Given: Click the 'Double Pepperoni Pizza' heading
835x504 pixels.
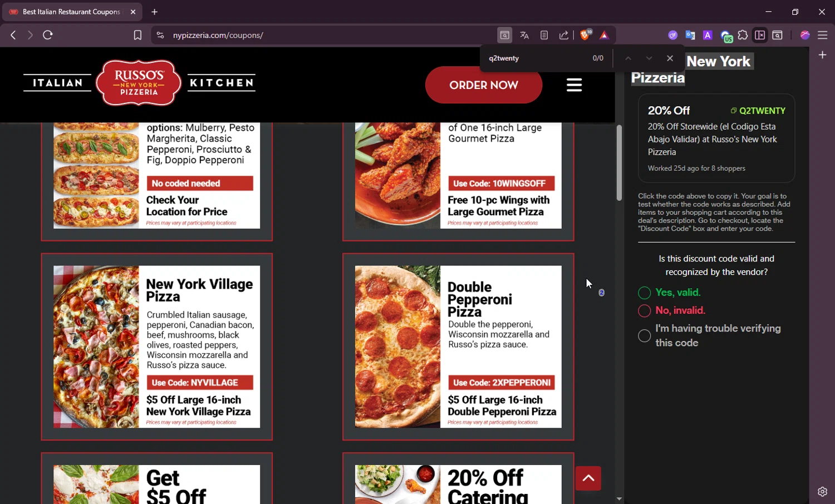Looking at the screenshot, I should pyautogui.click(x=480, y=299).
